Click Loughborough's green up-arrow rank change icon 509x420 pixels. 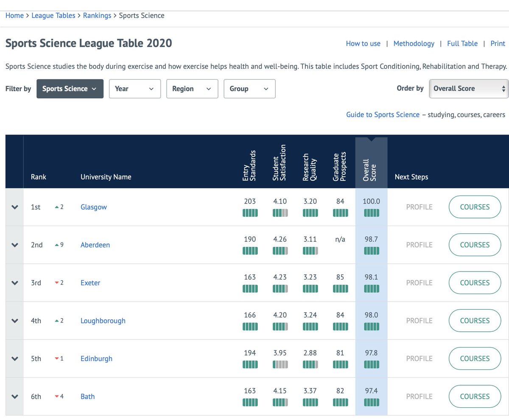(x=57, y=321)
